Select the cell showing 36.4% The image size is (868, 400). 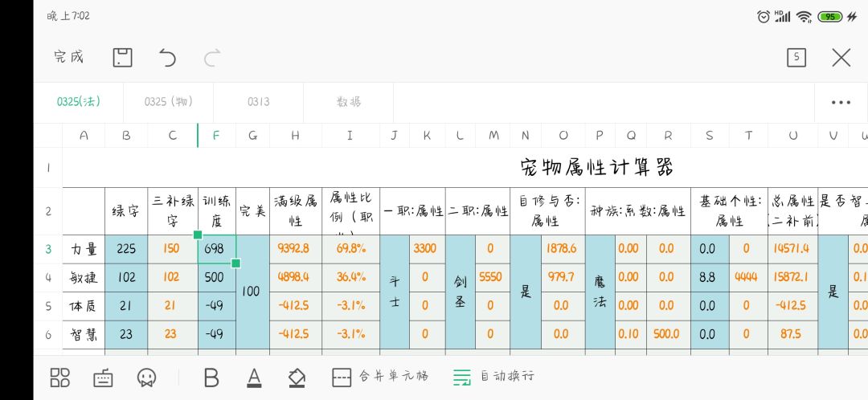[351, 277]
